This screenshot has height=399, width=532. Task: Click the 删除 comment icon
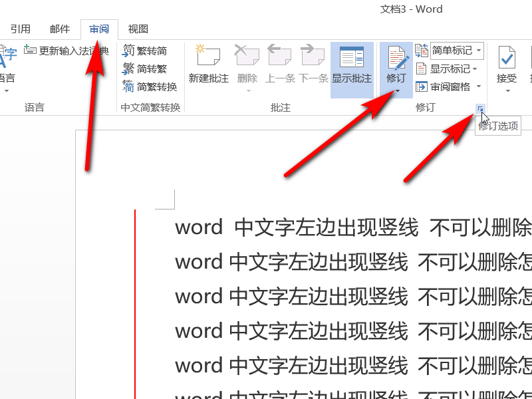(247, 55)
